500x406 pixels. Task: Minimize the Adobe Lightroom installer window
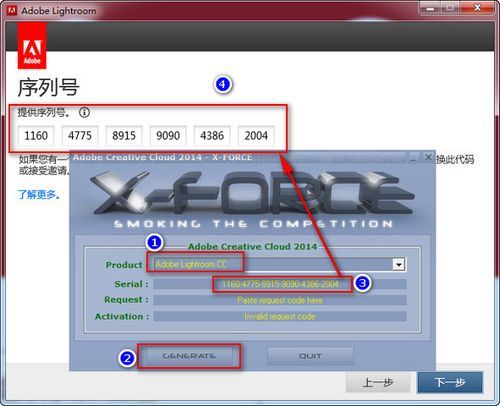click(x=430, y=8)
